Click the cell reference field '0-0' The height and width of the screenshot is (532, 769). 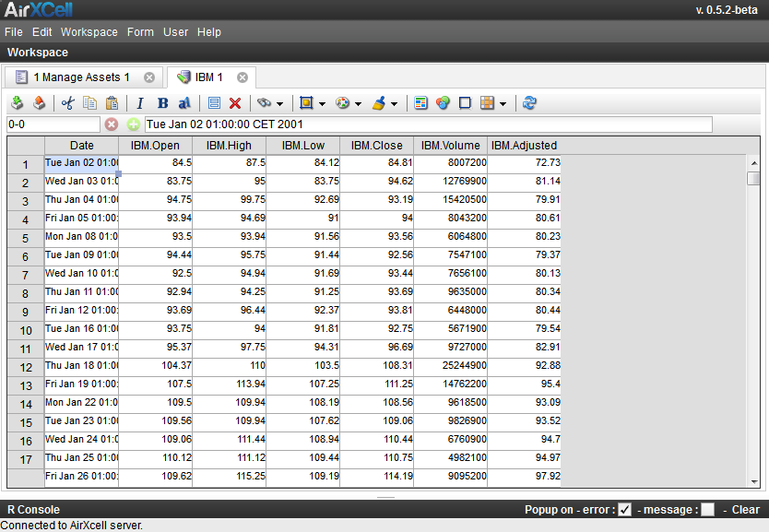click(x=53, y=124)
